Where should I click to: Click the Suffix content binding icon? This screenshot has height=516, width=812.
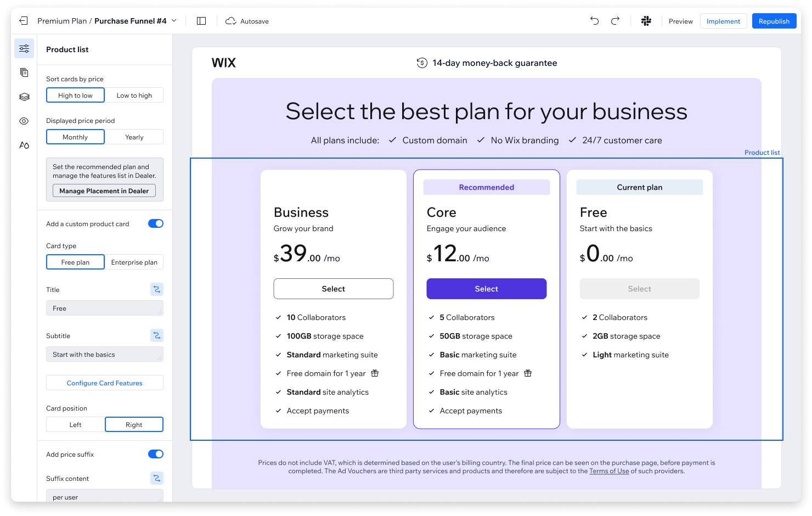point(157,478)
